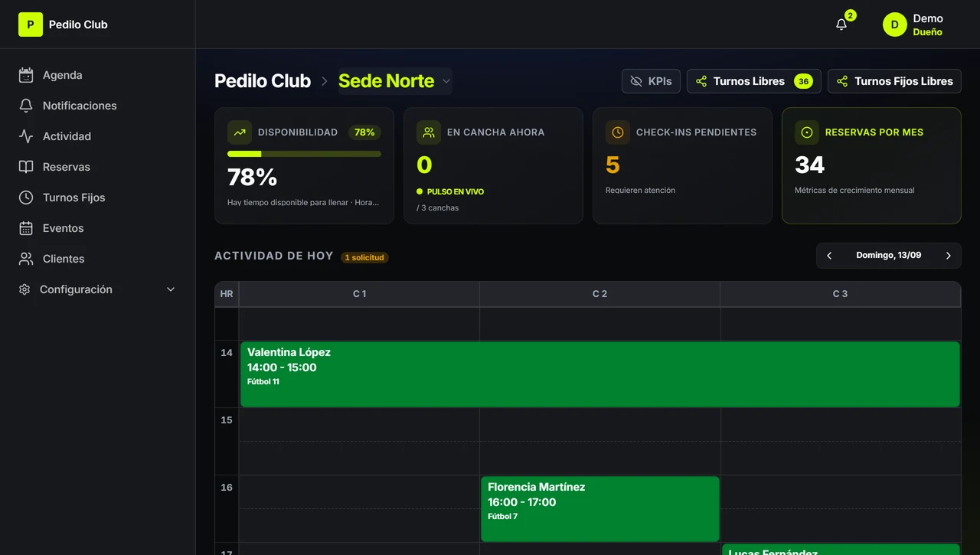
Task: Click the Actividad pulse icon in sidebar
Action: pos(26,136)
